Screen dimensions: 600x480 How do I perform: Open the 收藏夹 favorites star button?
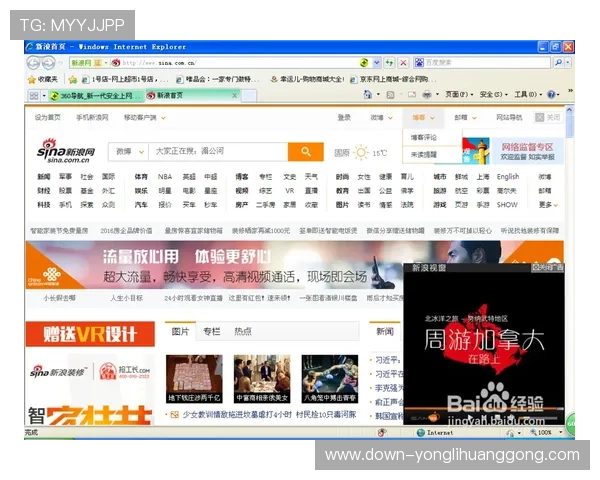point(42,79)
